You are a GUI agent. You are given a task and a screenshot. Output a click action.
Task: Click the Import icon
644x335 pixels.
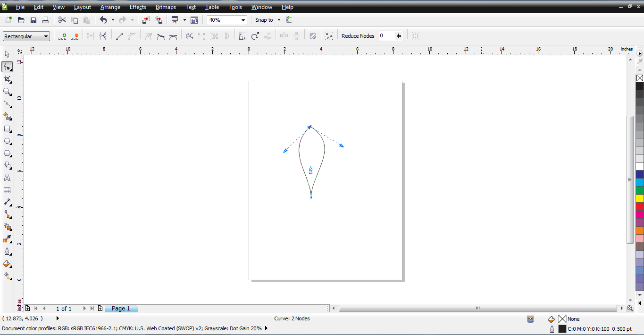pos(146,20)
